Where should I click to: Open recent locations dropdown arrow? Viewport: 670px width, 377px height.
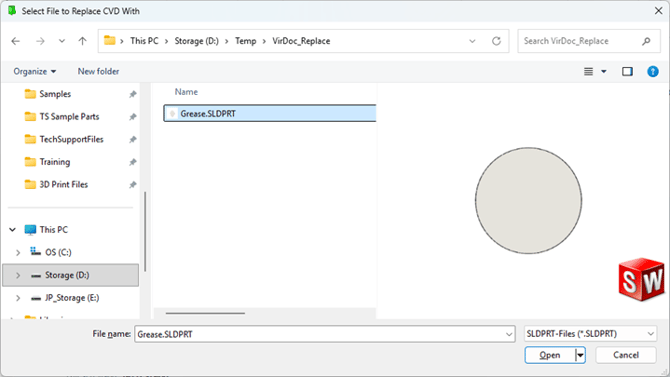point(62,41)
